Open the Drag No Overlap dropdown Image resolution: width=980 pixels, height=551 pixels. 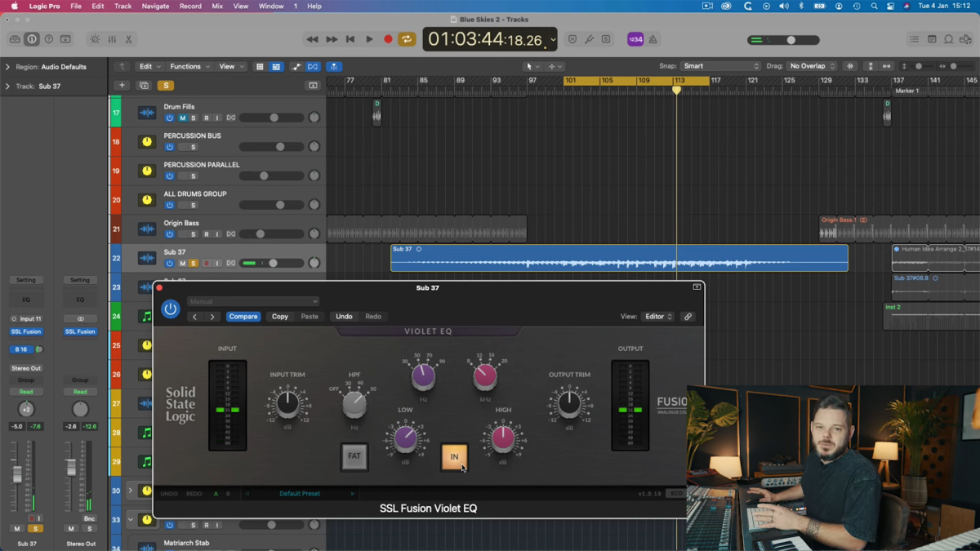[x=812, y=66]
